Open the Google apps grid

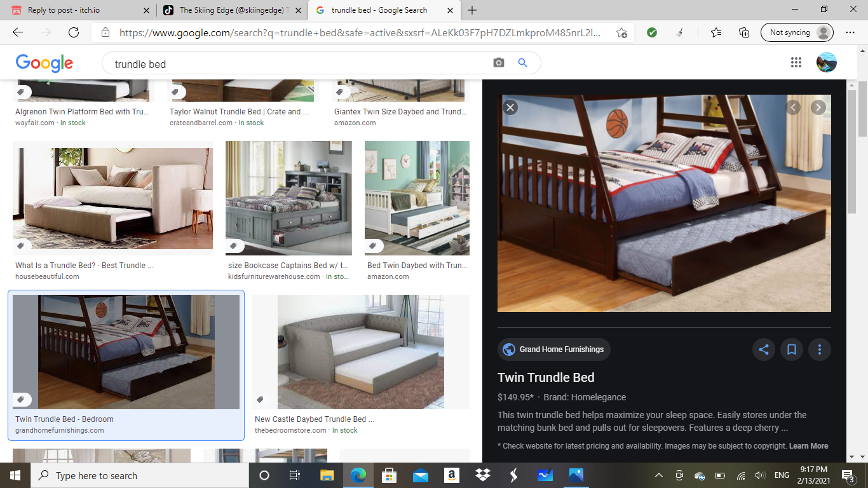tap(796, 62)
